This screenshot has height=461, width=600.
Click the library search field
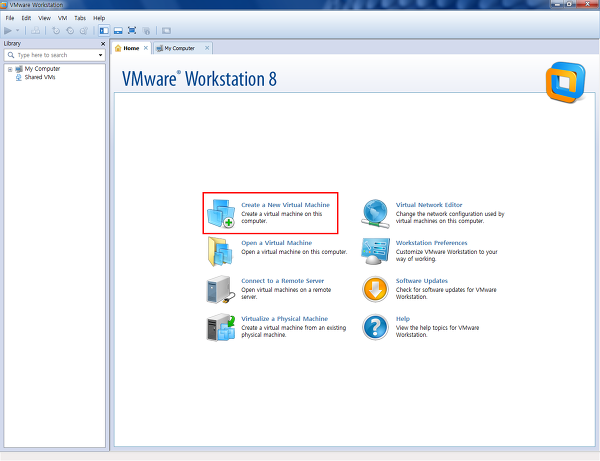[x=54, y=55]
